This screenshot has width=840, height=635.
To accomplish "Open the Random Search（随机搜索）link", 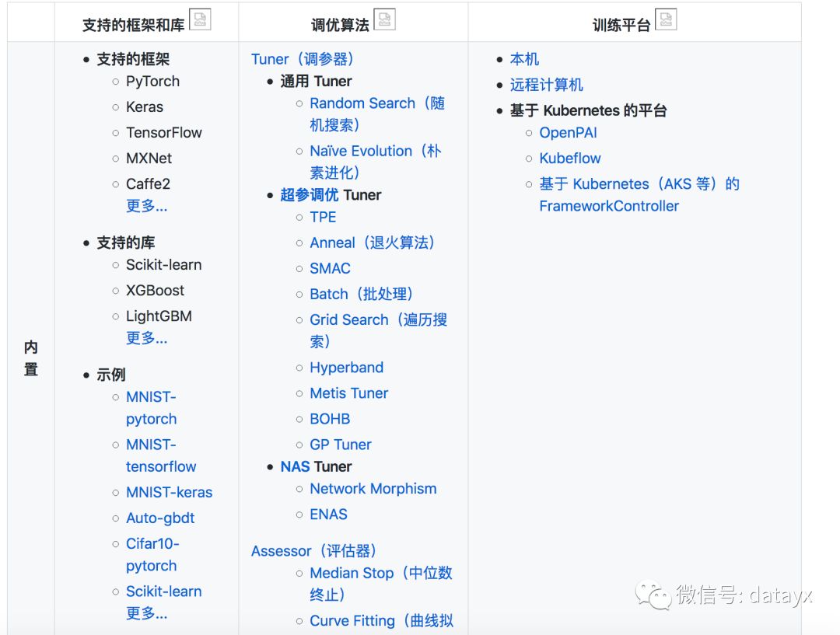I will (x=377, y=114).
